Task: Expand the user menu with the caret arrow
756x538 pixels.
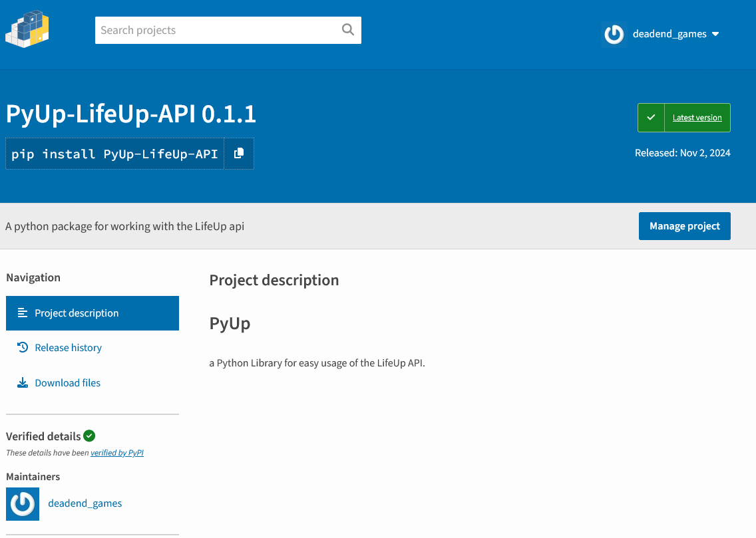Action: pos(715,34)
